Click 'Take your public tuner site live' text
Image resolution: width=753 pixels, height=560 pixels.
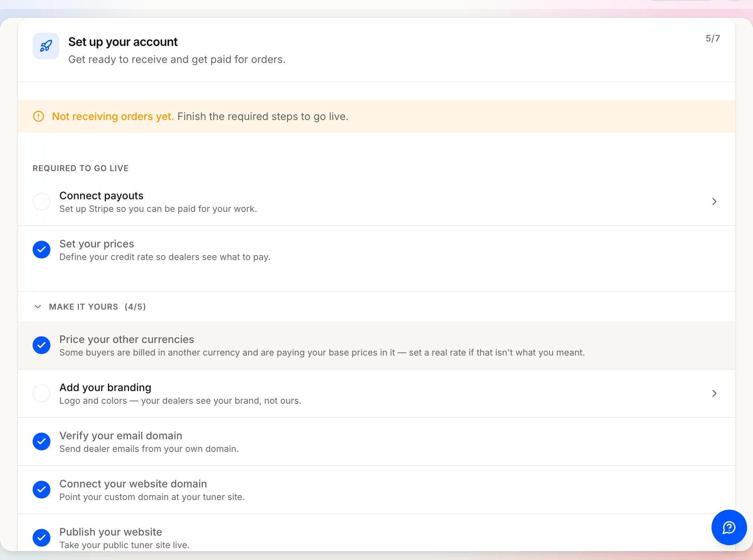pyautogui.click(x=124, y=545)
